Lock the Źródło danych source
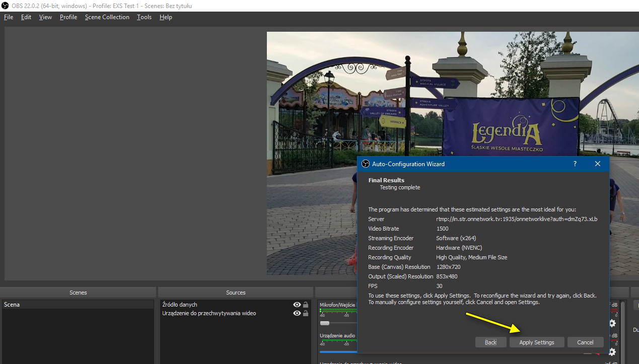Screen dimensions: 639x364 click(306, 305)
